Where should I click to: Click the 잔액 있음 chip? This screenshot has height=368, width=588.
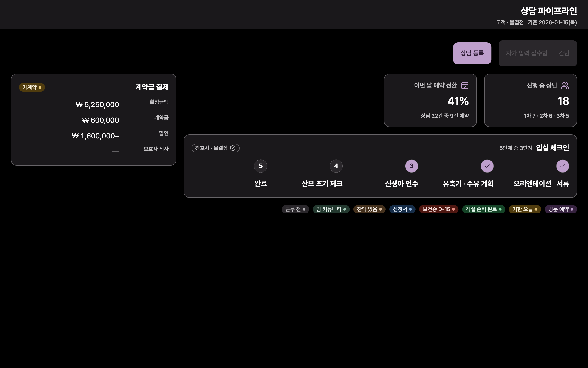[x=369, y=209]
